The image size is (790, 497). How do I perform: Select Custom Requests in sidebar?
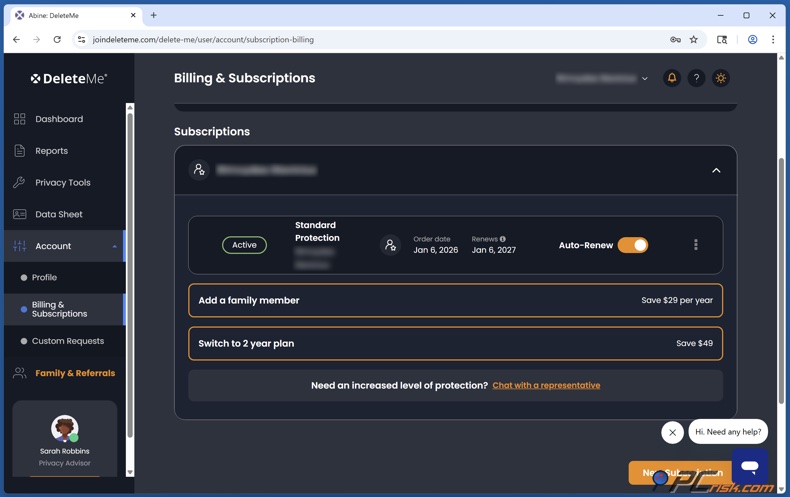point(67,341)
